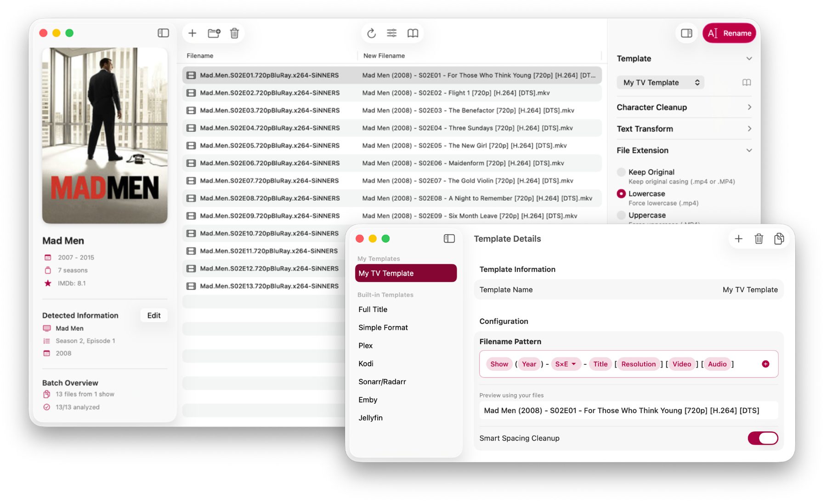Select the Sonarr/Radarr template

(x=382, y=382)
